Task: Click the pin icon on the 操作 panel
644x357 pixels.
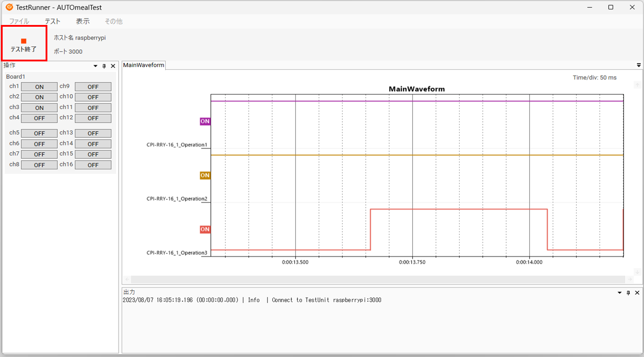Action: point(104,66)
